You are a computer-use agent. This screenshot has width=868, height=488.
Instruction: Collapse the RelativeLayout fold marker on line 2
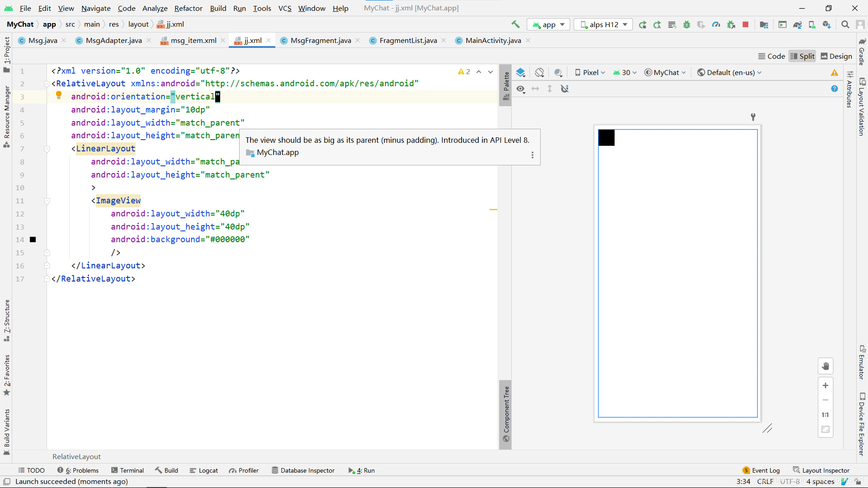point(47,84)
